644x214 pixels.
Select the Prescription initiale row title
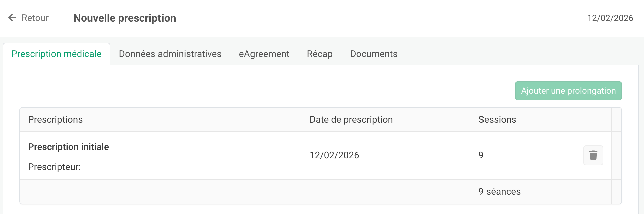68,147
